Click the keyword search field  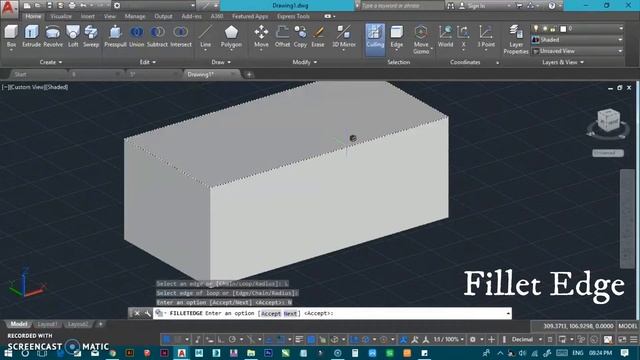[x=402, y=6]
